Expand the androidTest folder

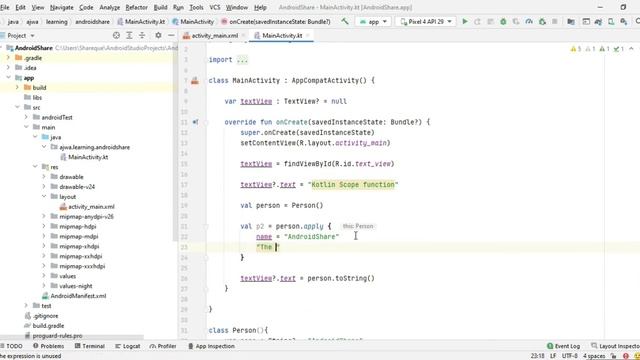26,117
